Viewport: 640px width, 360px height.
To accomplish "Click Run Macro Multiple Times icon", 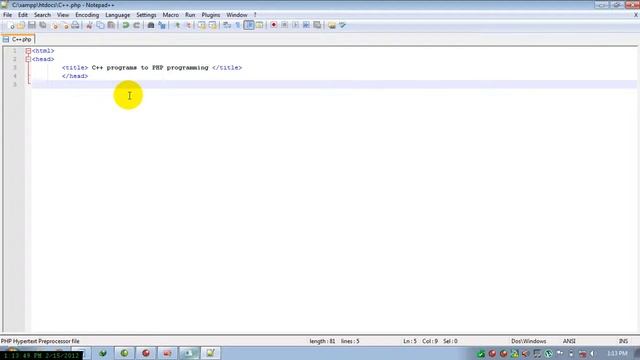I will pyautogui.click(x=306, y=25).
